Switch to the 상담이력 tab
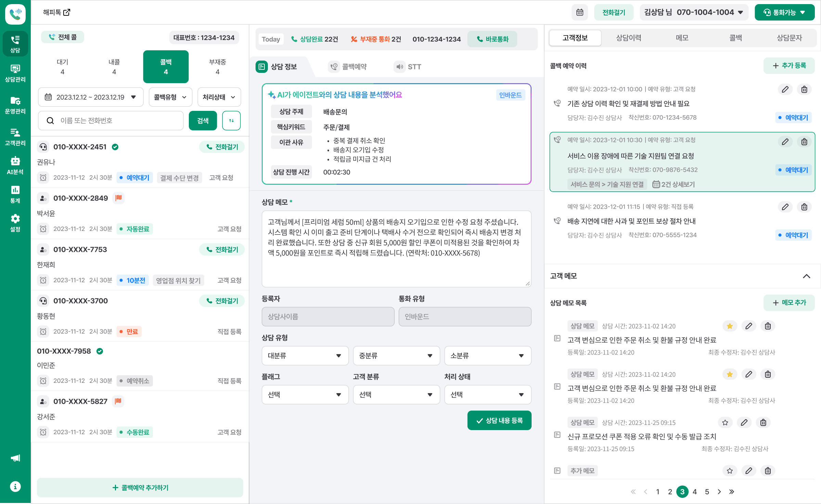Screen dimensions: 821x504 (x=628, y=38)
